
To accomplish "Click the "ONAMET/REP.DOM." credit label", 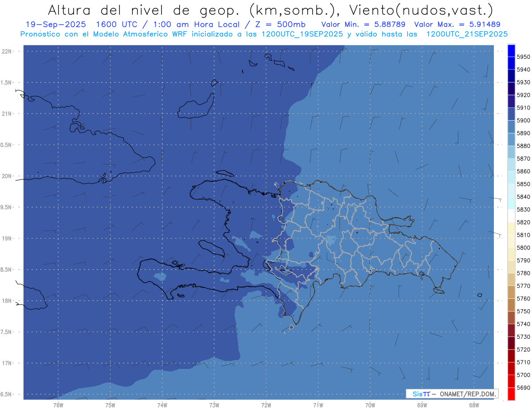I will pyautogui.click(x=468, y=394).
